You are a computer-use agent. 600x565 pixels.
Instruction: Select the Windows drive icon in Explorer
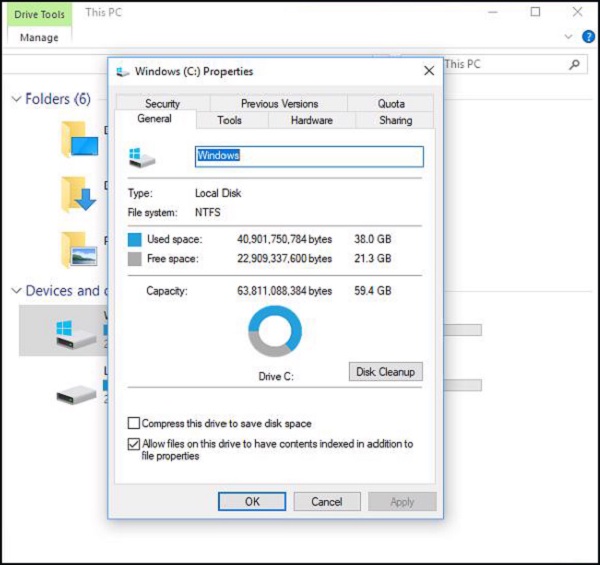76,334
